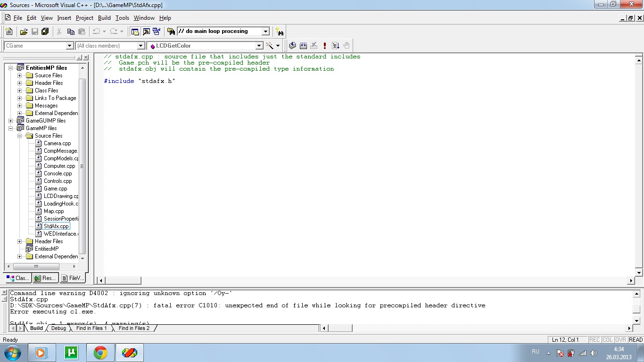Select Console.cpp in file tree

tap(58, 173)
